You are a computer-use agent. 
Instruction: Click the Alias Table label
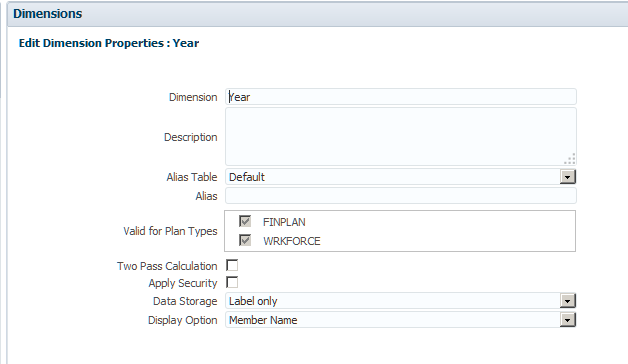192,177
